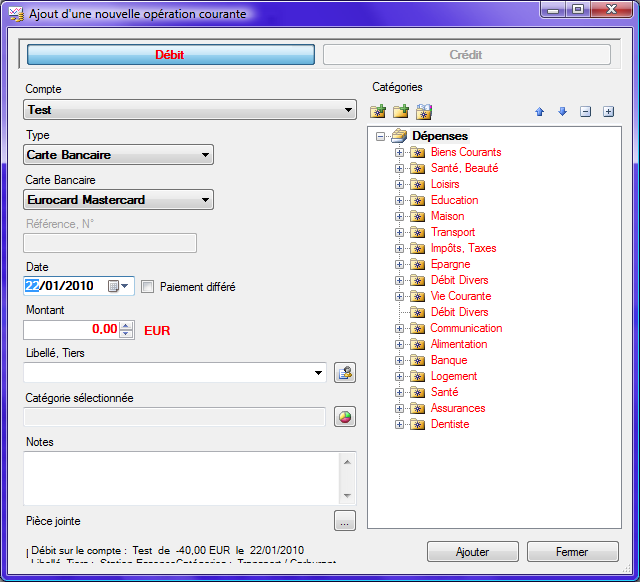Click the edit category icon
Screen dimensions: 640x582
click(x=424, y=111)
